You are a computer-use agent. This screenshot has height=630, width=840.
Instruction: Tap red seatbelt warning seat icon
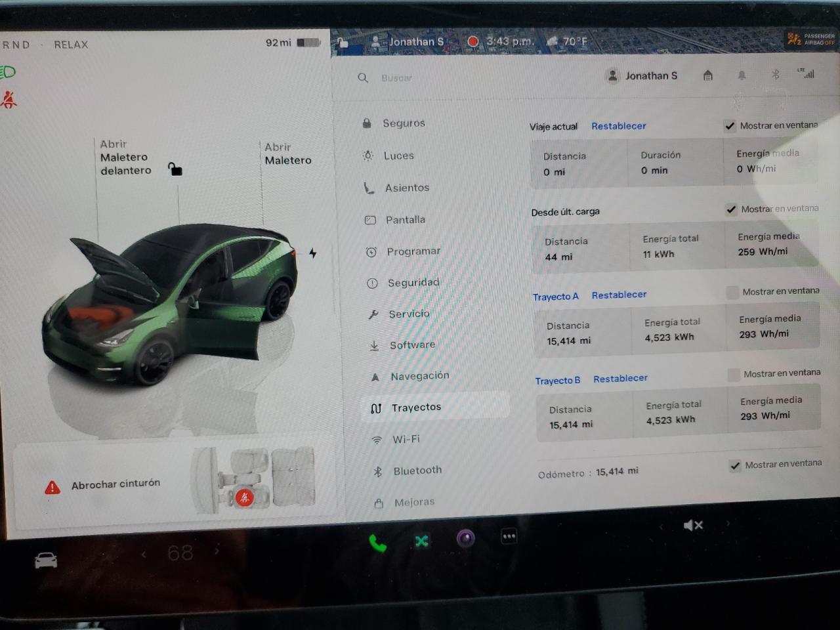pyautogui.click(x=245, y=497)
